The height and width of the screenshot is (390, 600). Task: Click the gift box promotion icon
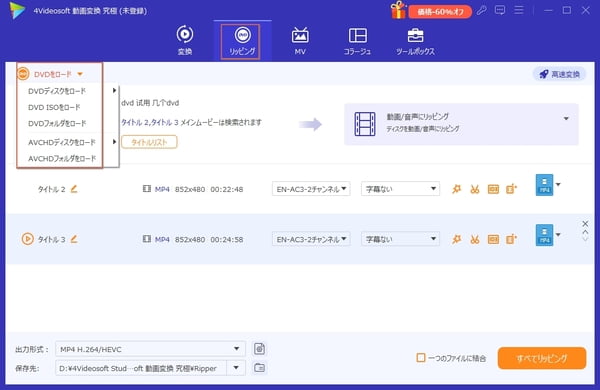click(x=398, y=10)
